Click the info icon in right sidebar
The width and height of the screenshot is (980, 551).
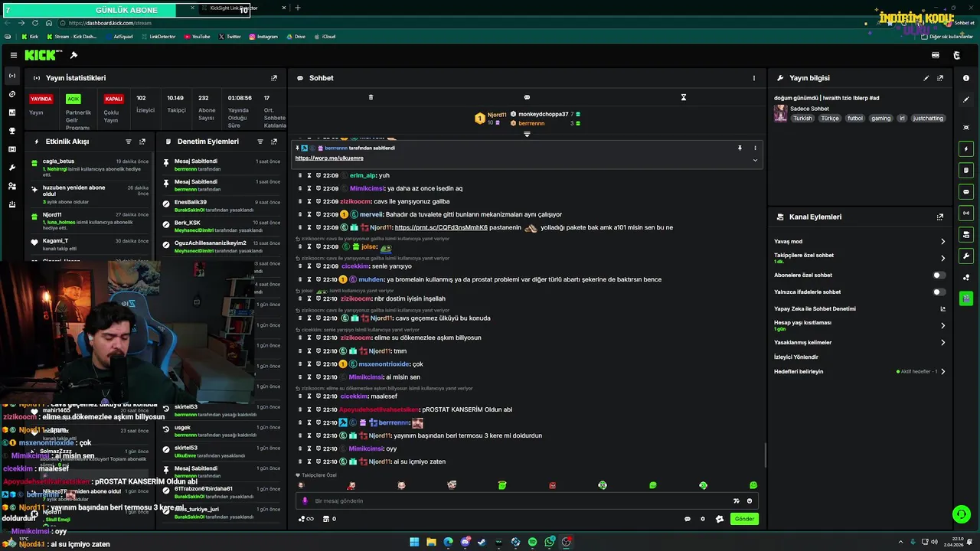[x=966, y=78]
